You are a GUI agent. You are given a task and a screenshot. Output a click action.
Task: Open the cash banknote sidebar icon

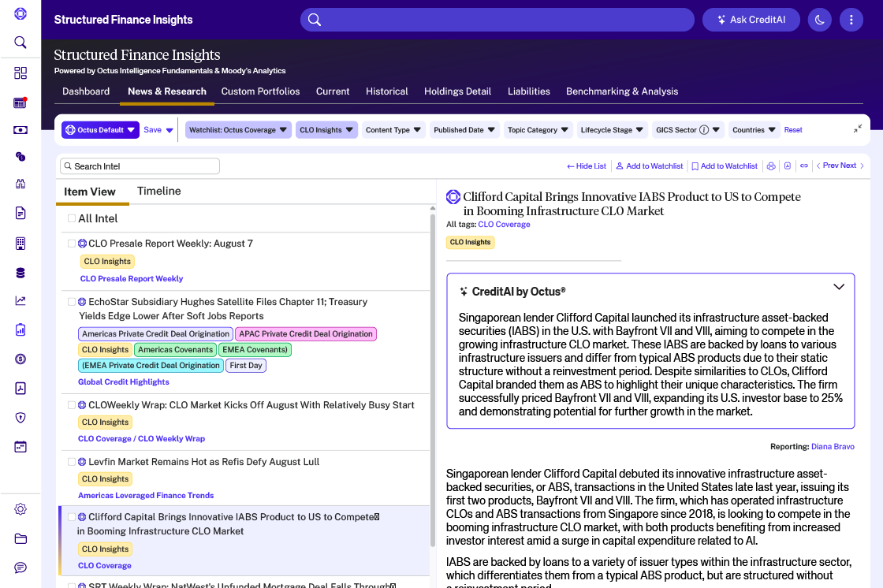click(20, 130)
